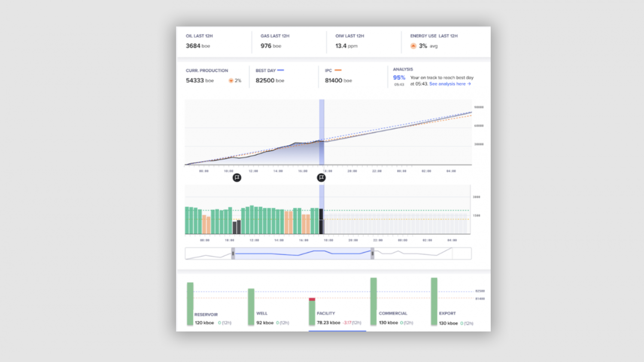Screen dimensions: 644x362
Task: Click the orange up-arrow energy use indicator
Action: (413, 46)
